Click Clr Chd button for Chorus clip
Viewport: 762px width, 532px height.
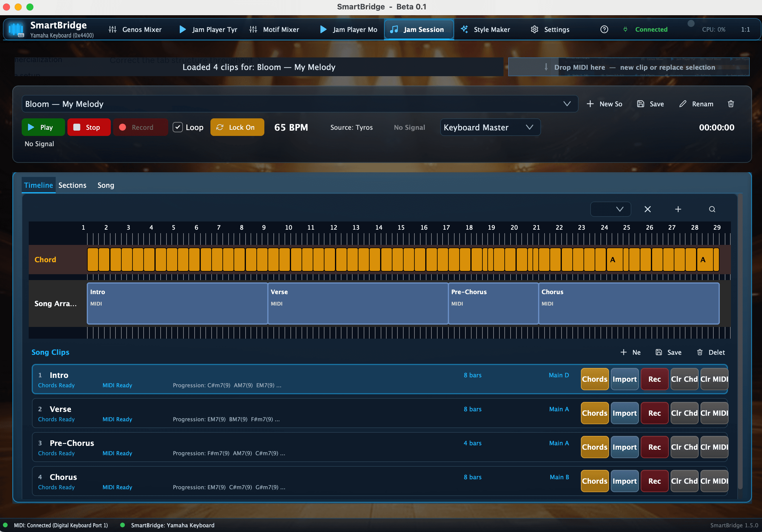(684, 481)
